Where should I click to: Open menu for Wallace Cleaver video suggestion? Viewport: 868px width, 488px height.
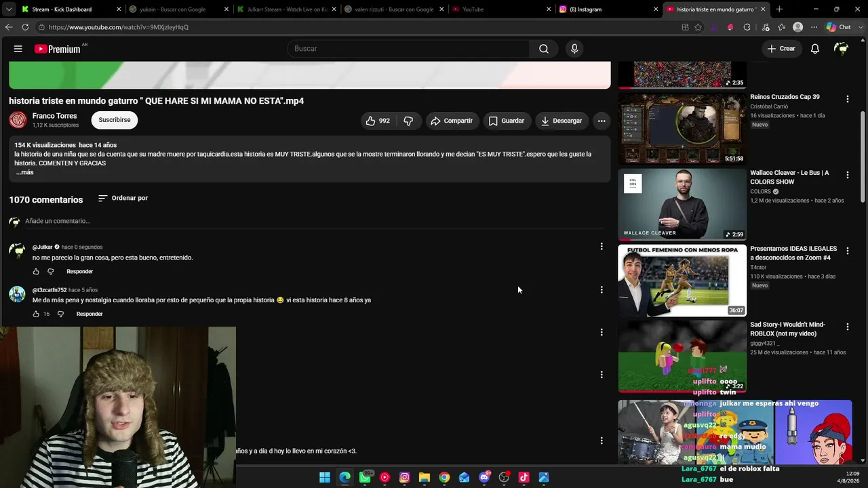[x=847, y=175]
